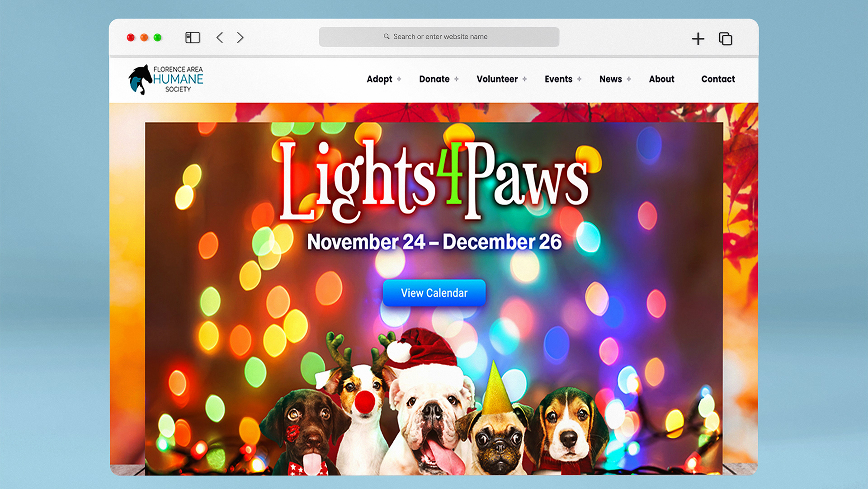This screenshot has width=868, height=489.
Task: Show tab overview icon
Action: [726, 39]
